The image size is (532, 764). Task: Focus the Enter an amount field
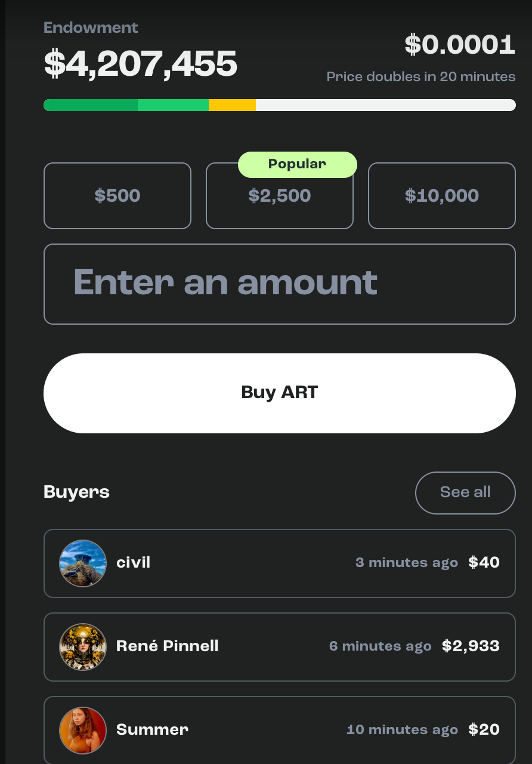point(280,284)
